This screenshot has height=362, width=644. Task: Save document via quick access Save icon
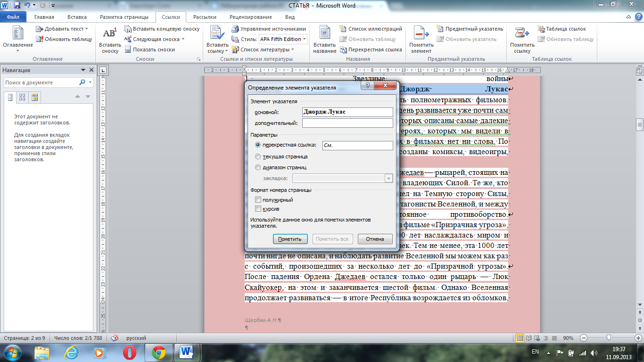(x=17, y=6)
